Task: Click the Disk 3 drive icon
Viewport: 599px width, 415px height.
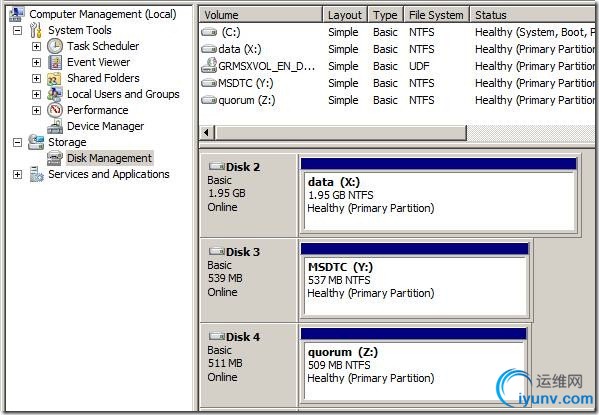Action: (x=217, y=252)
